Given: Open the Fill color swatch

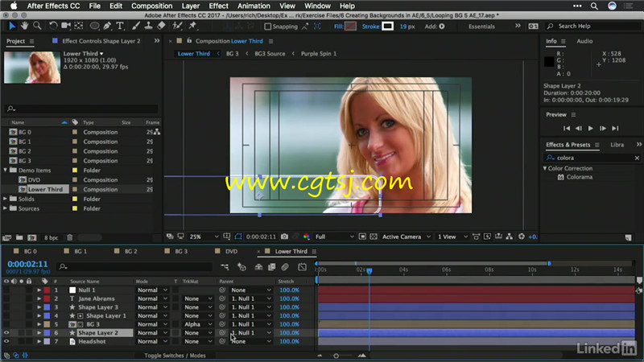Looking at the screenshot, I should click(x=350, y=27).
